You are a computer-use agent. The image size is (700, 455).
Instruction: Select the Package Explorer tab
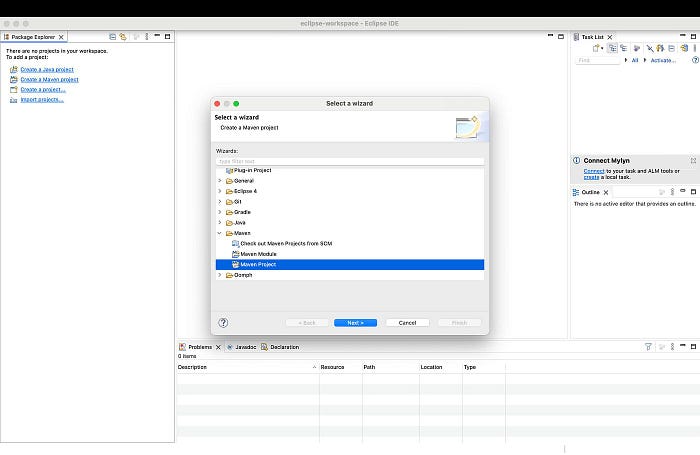pyautogui.click(x=33, y=37)
